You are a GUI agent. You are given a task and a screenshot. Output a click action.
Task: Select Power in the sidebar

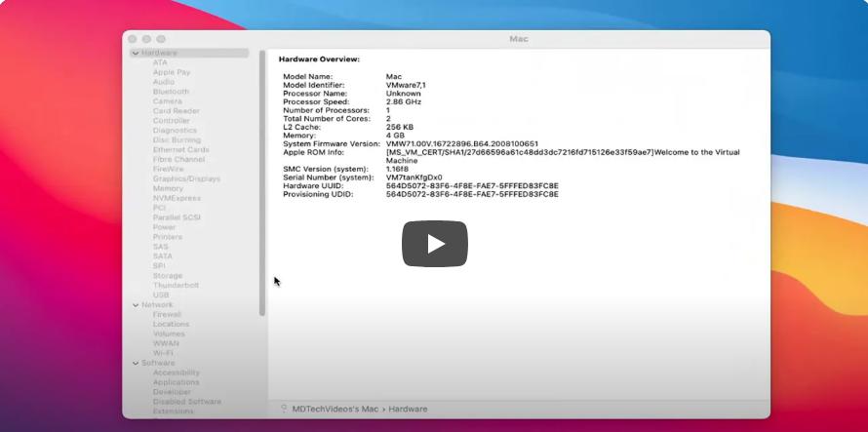165,227
